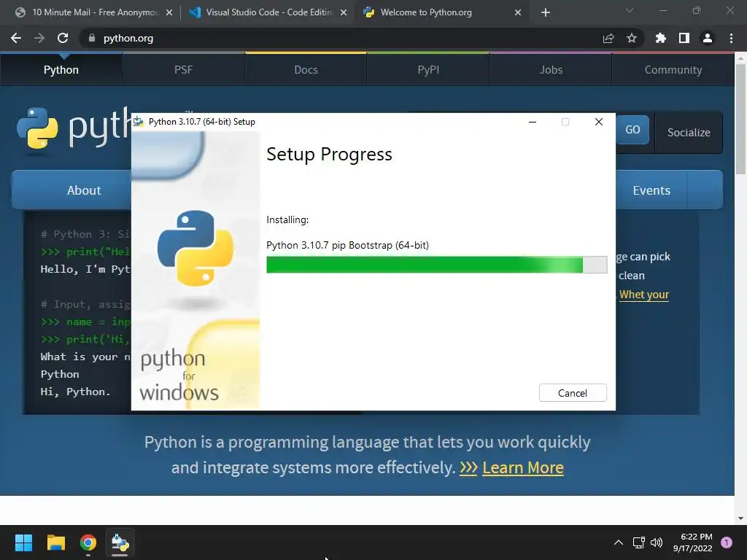Open volume control tray icon

657,542
